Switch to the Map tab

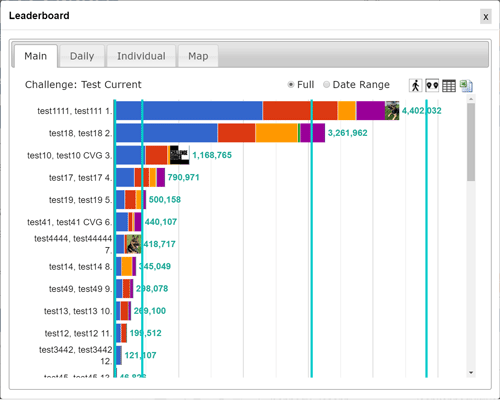(x=198, y=56)
